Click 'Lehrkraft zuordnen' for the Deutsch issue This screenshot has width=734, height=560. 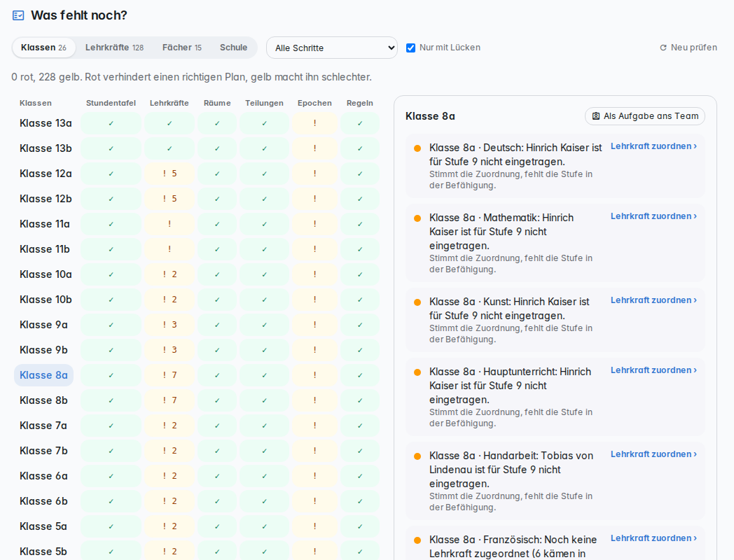[653, 146]
